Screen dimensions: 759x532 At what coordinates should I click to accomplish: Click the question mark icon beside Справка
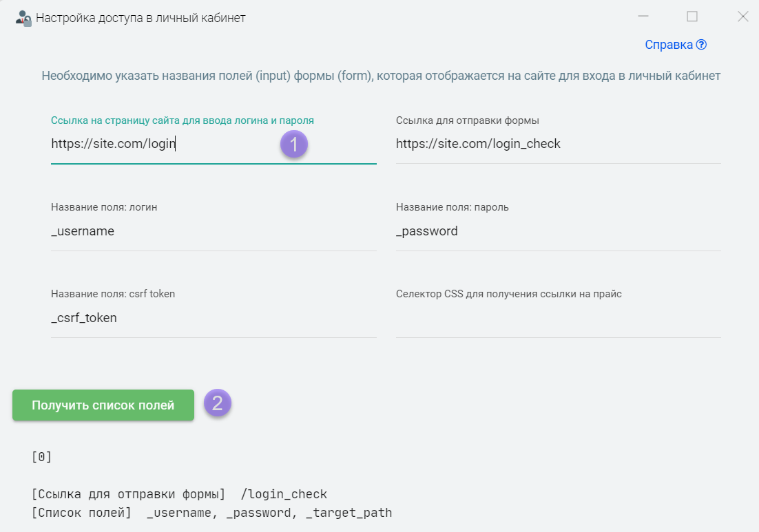pyautogui.click(x=701, y=45)
